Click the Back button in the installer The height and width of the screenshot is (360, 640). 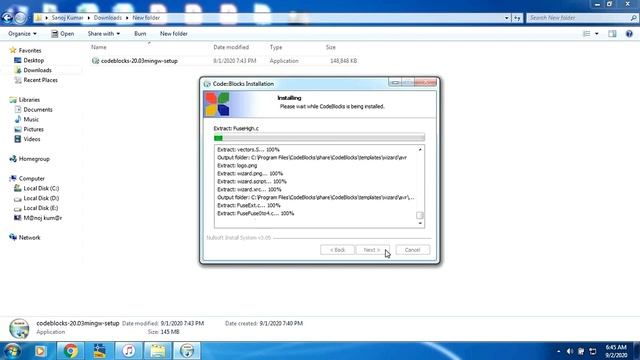337,250
